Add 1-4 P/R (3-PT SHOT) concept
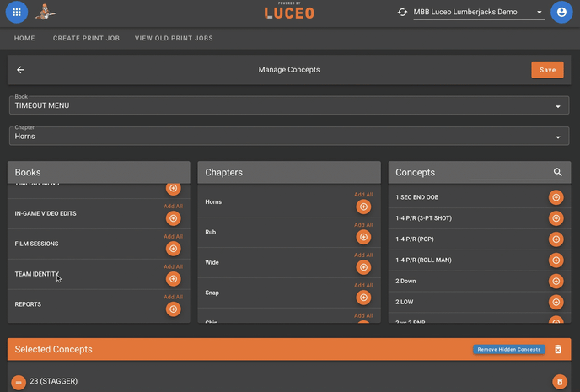The height and width of the screenshot is (392, 580). (x=556, y=218)
